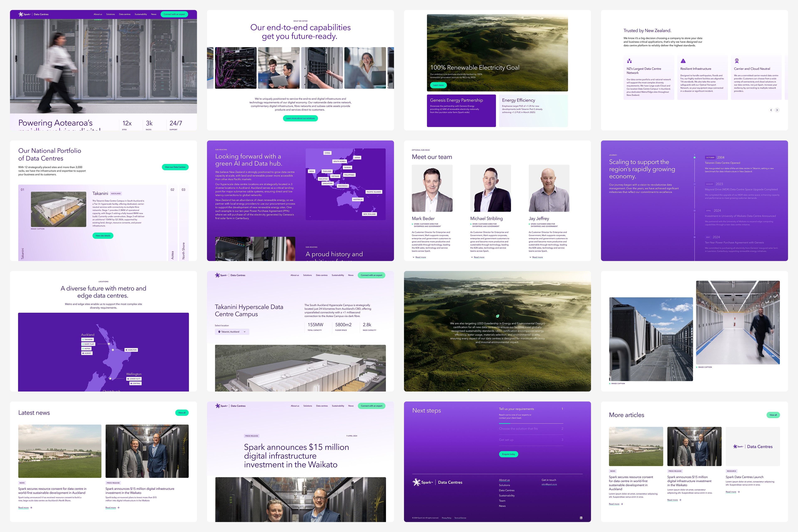Viewport: 798px width, 532px height.
Task: Click the previous arrow in Trusted carousel
Action: 771,110
